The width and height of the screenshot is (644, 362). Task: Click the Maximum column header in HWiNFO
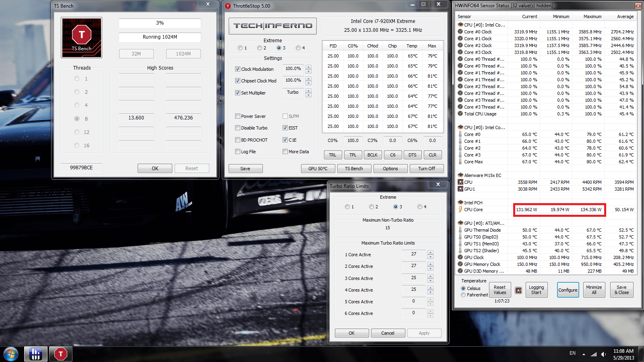point(592,16)
